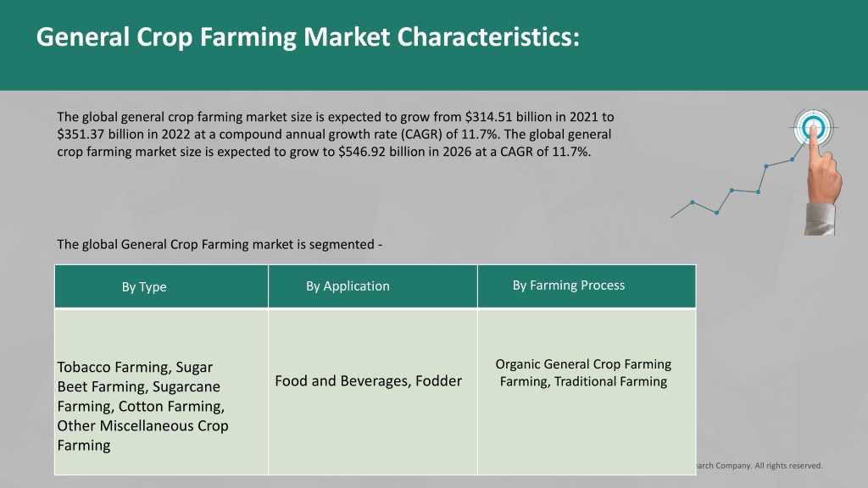Click the lowest point on the line chart
Image resolution: width=868 pixels, height=488 pixels.
point(716,213)
